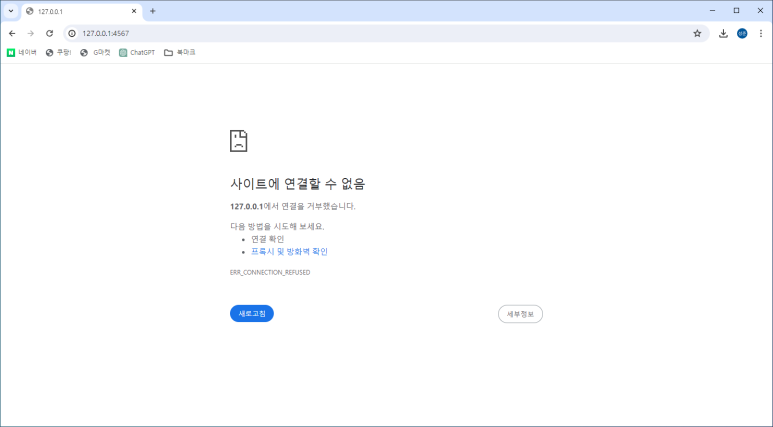Click the forward navigation arrow

tap(31, 34)
